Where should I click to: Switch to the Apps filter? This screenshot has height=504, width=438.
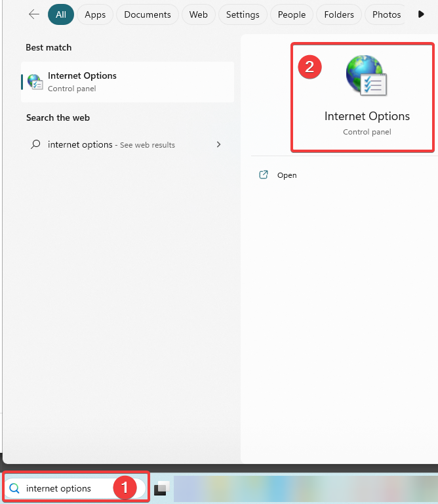(95, 14)
